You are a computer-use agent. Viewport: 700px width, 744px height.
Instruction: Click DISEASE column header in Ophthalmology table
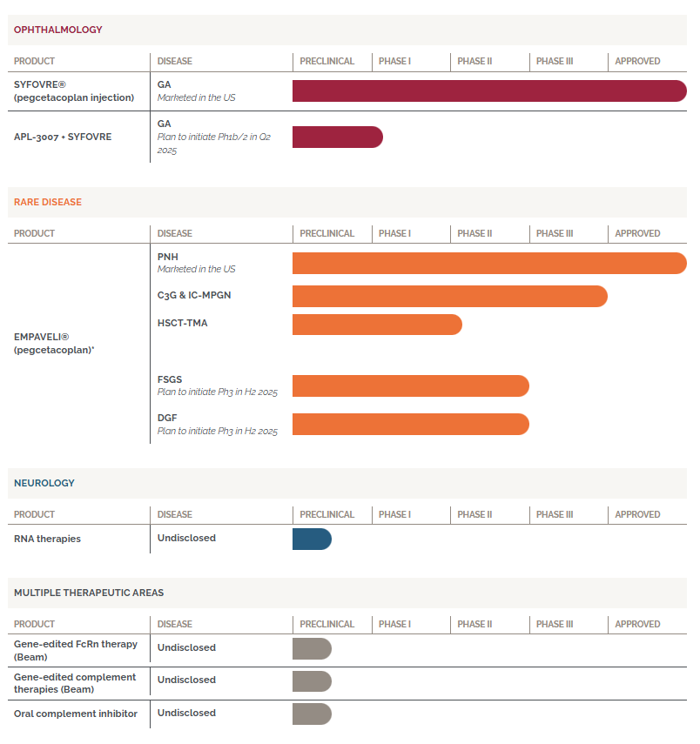click(x=175, y=61)
